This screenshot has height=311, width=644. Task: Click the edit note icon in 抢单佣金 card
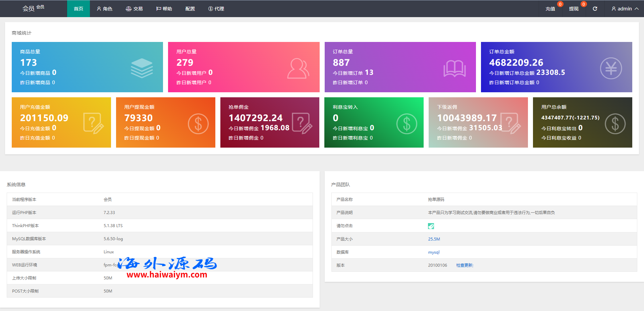(x=302, y=123)
